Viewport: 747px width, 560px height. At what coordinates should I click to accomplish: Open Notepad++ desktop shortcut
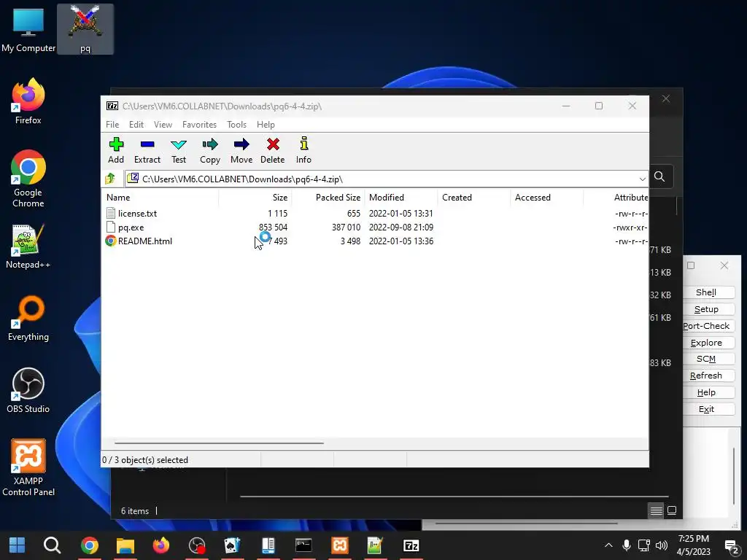pyautogui.click(x=28, y=246)
